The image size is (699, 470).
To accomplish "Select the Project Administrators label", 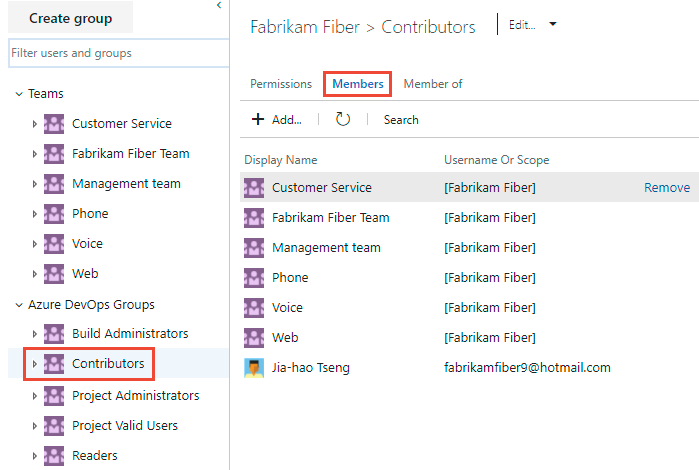I will (136, 396).
